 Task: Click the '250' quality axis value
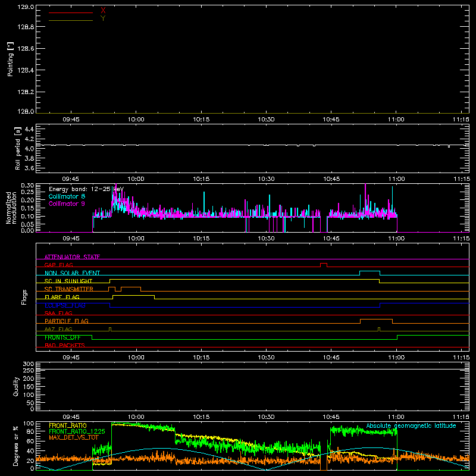coord(29,371)
